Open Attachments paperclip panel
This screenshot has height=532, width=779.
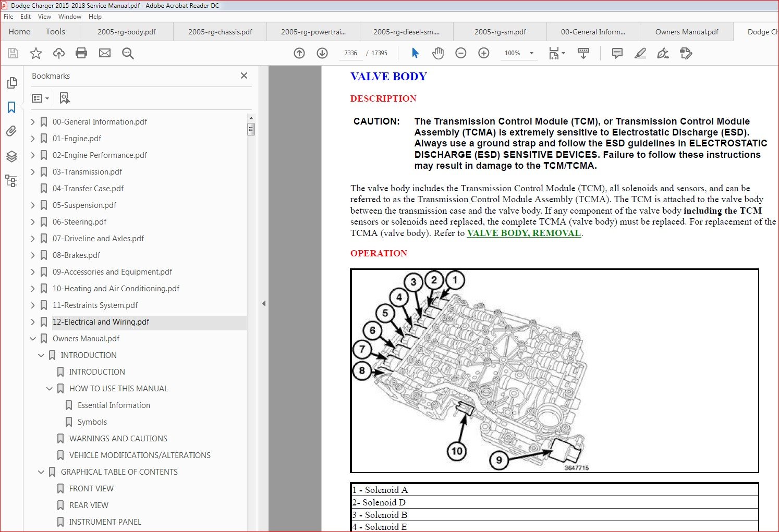(x=11, y=131)
